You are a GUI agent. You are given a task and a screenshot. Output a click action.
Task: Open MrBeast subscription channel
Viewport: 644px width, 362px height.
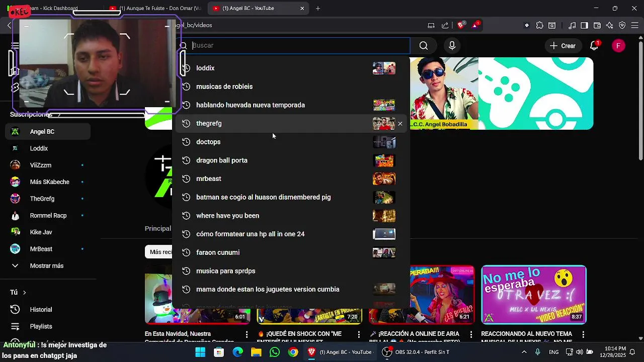coord(48,249)
